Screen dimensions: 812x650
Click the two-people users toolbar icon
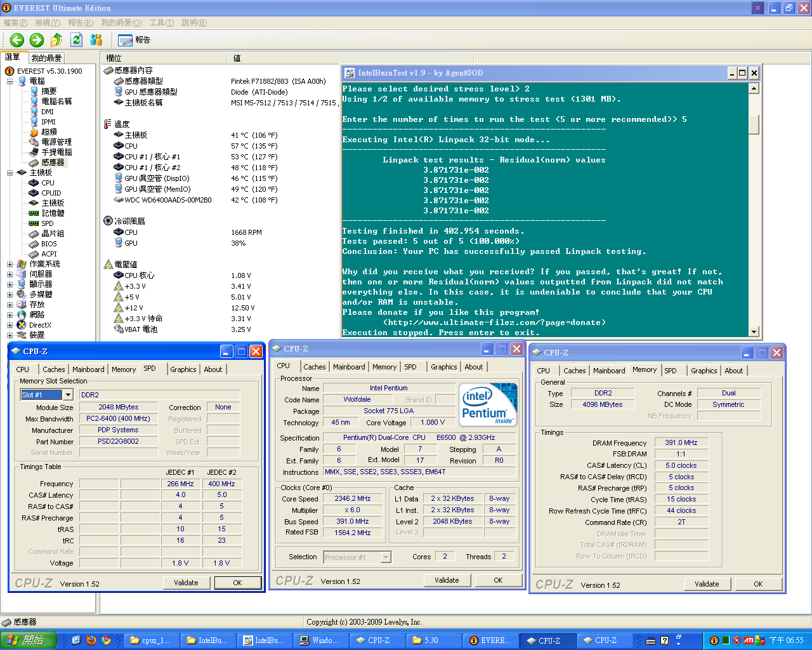pyautogui.click(x=96, y=40)
